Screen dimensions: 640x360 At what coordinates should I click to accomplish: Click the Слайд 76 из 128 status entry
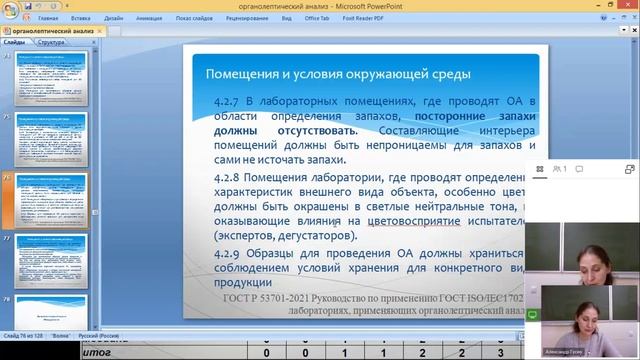click(23, 336)
